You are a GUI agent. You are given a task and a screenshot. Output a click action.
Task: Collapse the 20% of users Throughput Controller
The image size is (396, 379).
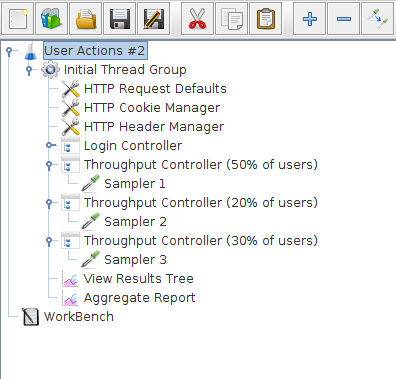49,203
